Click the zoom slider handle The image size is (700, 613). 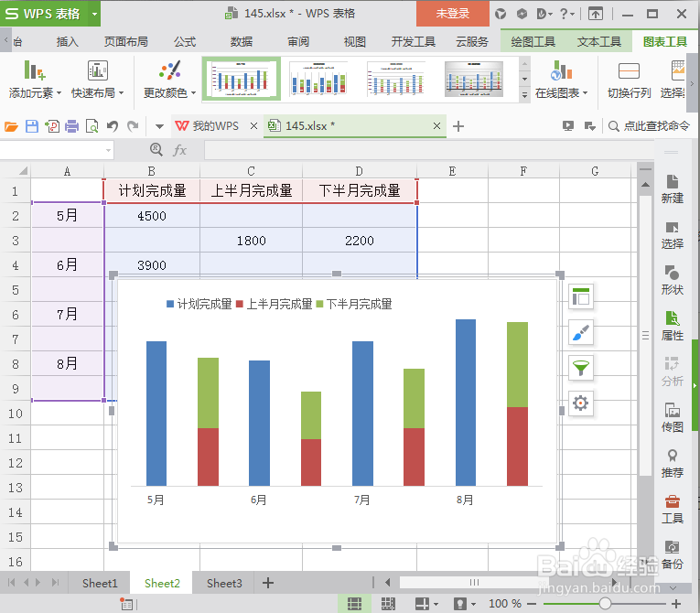tap(605, 604)
